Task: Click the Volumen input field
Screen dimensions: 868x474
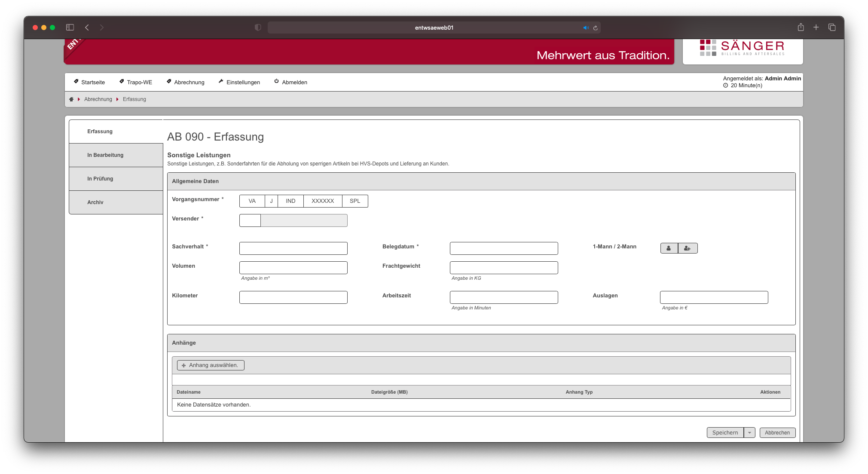Action: [293, 268]
